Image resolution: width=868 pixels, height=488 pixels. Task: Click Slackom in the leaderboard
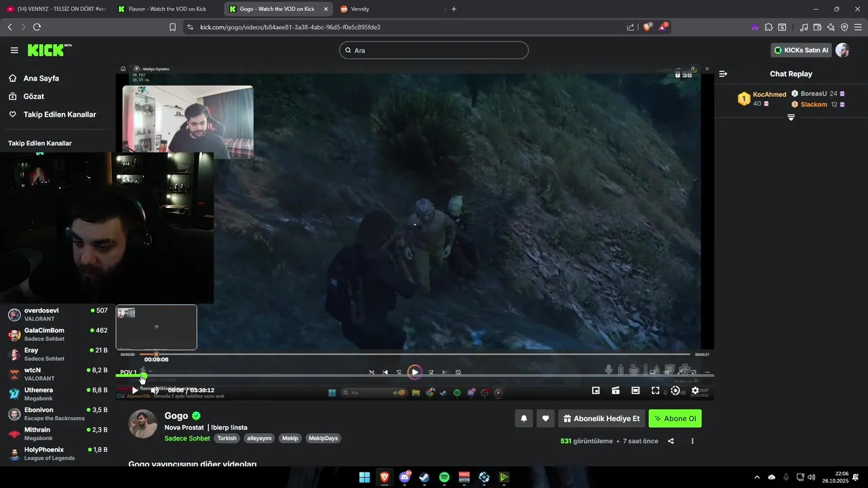(x=814, y=104)
